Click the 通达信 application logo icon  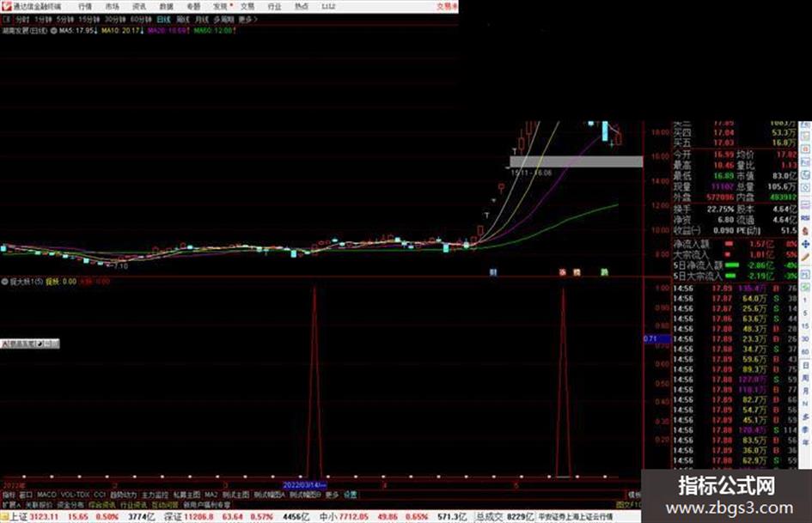(6, 6)
